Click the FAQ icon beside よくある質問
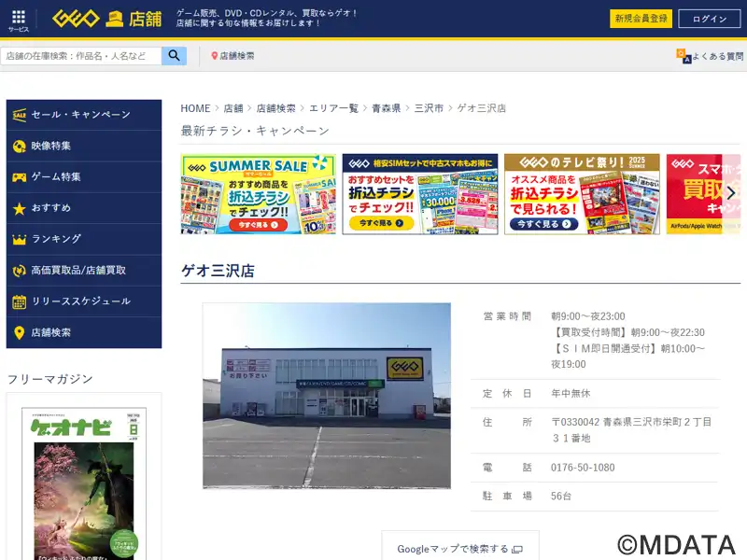Viewport: 747px width, 560px height. point(684,56)
